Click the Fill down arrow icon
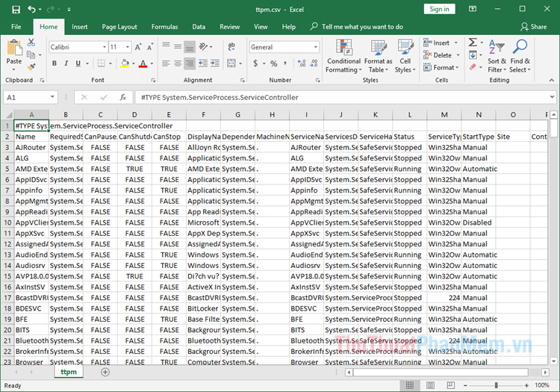The image size is (560, 392). point(473,55)
